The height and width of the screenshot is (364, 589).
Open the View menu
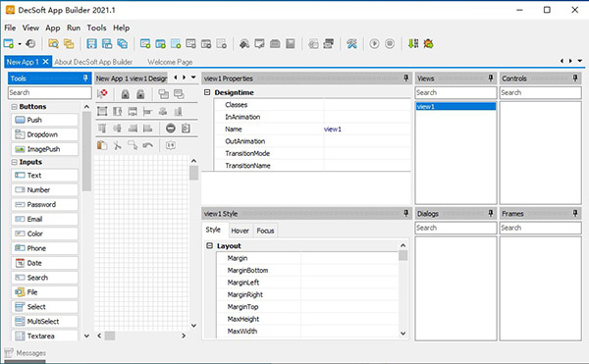(30, 27)
